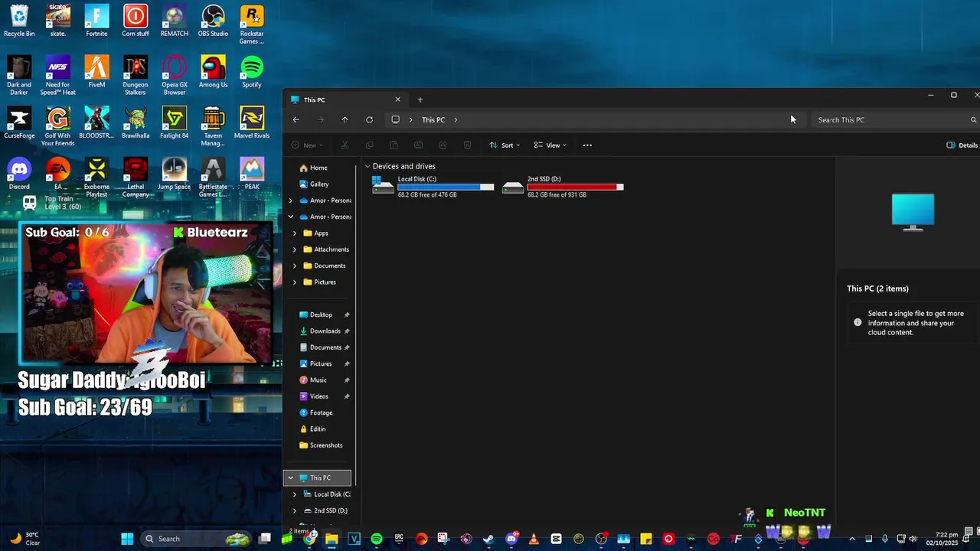The height and width of the screenshot is (551, 980).
Task: Close the This PC tab
Action: coord(397,99)
